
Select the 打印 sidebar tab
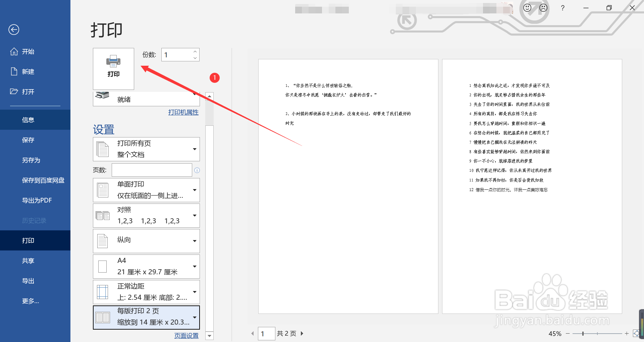(35, 240)
